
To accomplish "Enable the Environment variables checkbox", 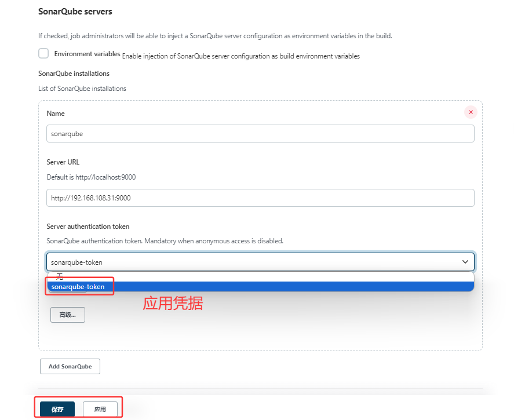I will (x=43, y=53).
